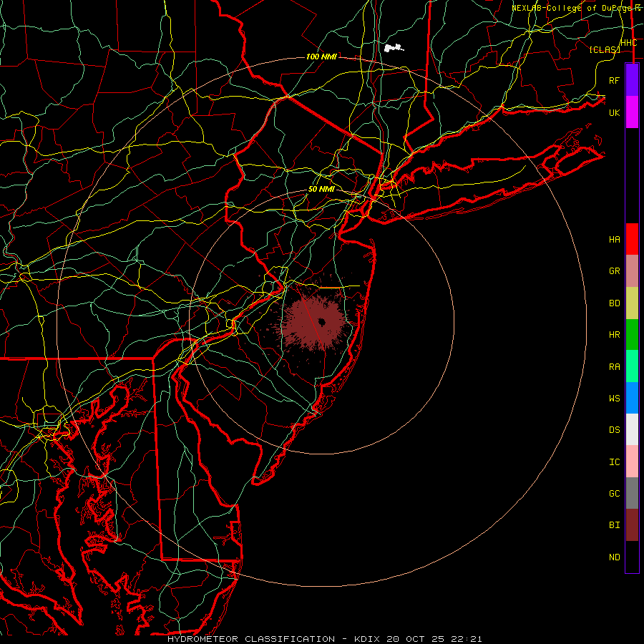Image resolution: width=644 pixels, height=644 pixels.
Task: Click the DS legend label
Action: 615,430
